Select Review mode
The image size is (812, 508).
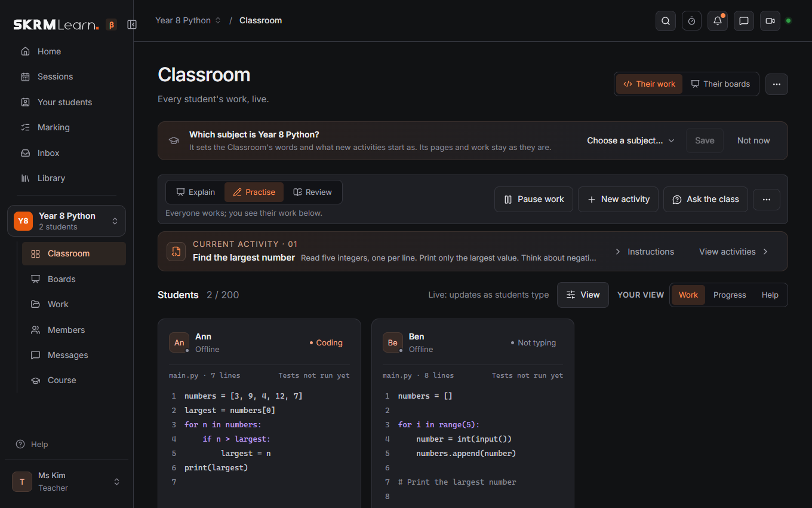point(312,192)
